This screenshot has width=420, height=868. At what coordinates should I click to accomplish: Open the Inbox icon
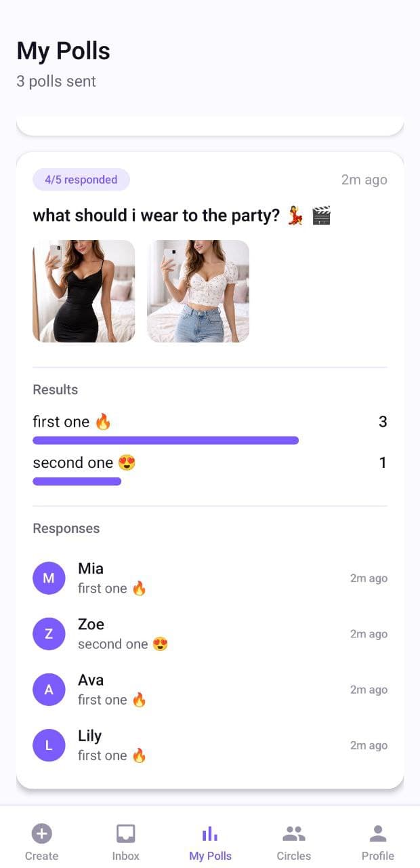(x=125, y=833)
